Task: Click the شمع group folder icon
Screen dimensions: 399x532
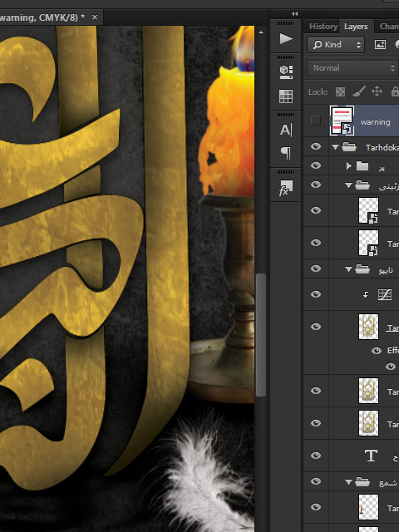Action: 362,481
